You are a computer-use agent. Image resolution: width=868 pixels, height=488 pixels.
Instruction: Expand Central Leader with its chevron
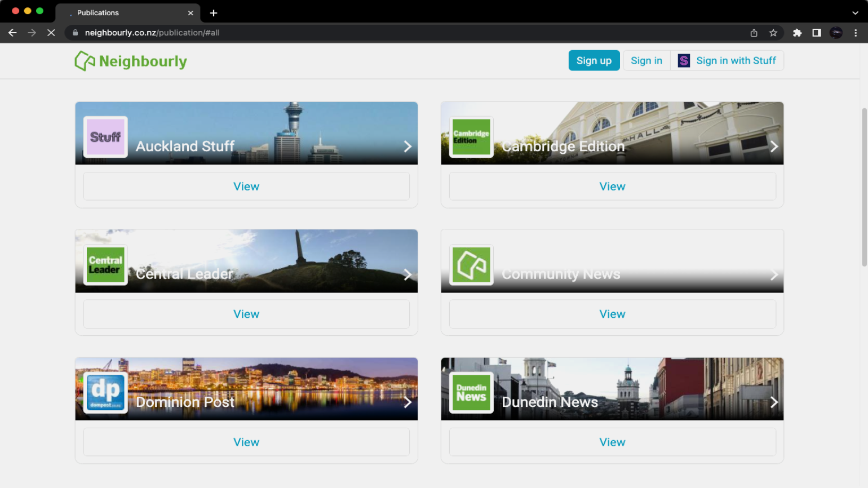click(x=408, y=274)
